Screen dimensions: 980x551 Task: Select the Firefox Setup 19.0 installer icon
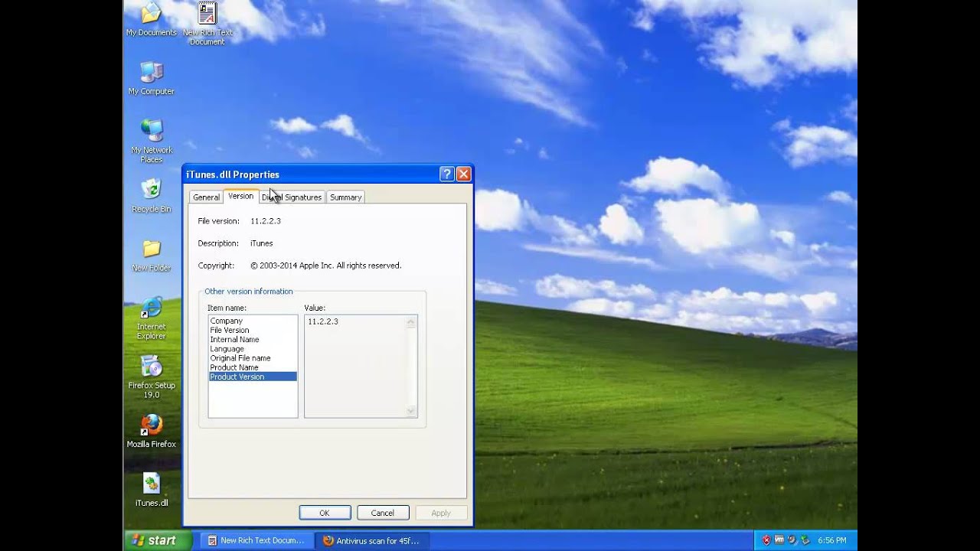tap(152, 377)
